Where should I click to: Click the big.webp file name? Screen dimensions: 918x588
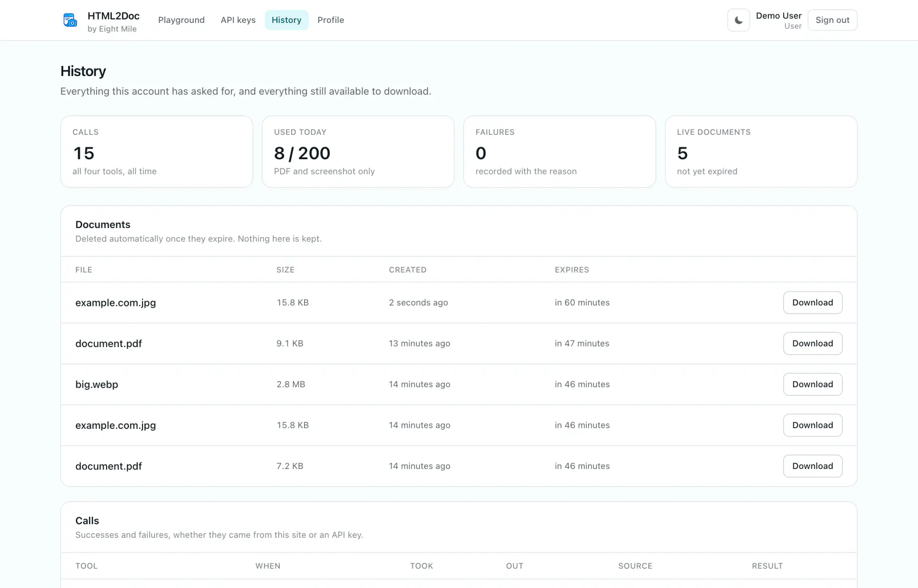pos(97,384)
